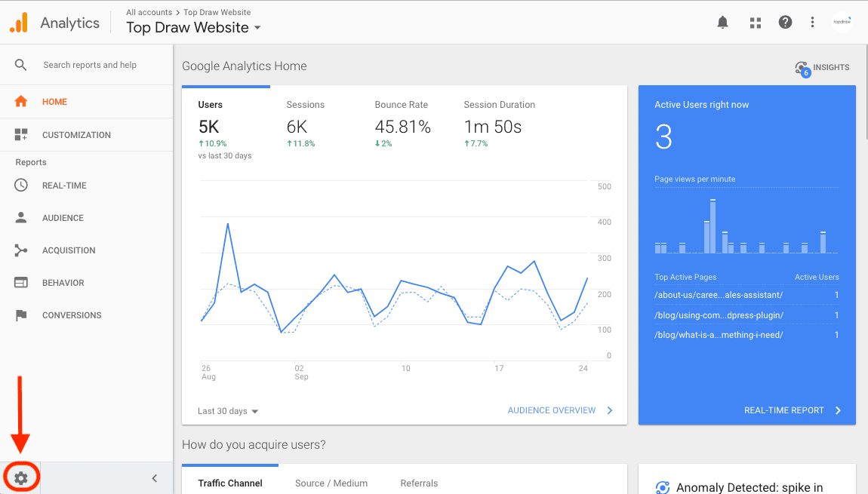This screenshot has height=494, width=868.
Task: Click the search magnifier icon
Action: pos(20,65)
